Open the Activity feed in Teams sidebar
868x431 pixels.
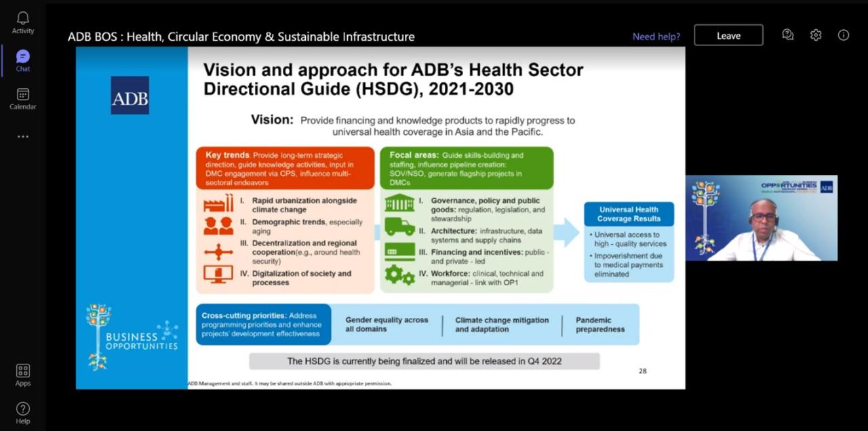click(23, 23)
